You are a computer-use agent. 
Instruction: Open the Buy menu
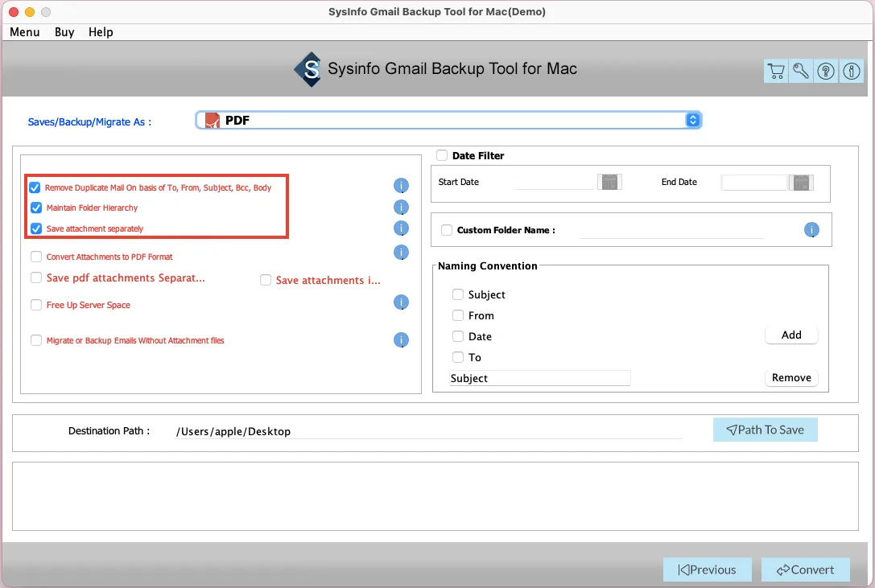coord(64,32)
